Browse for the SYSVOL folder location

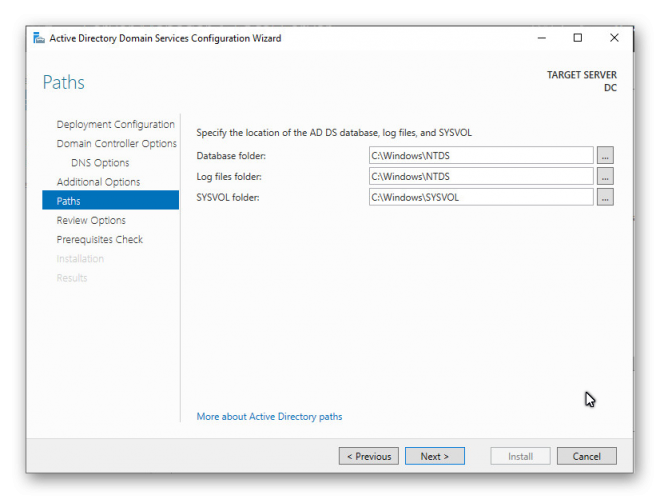click(605, 197)
